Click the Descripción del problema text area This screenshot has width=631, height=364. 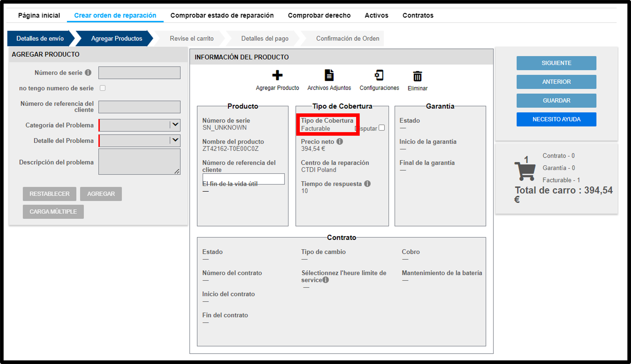coord(139,161)
